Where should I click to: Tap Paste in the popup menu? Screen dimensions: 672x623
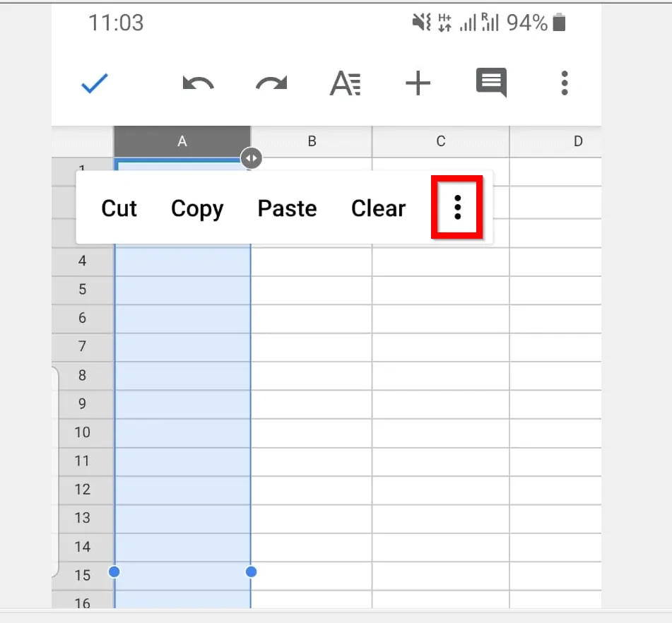[x=287, y=208]
